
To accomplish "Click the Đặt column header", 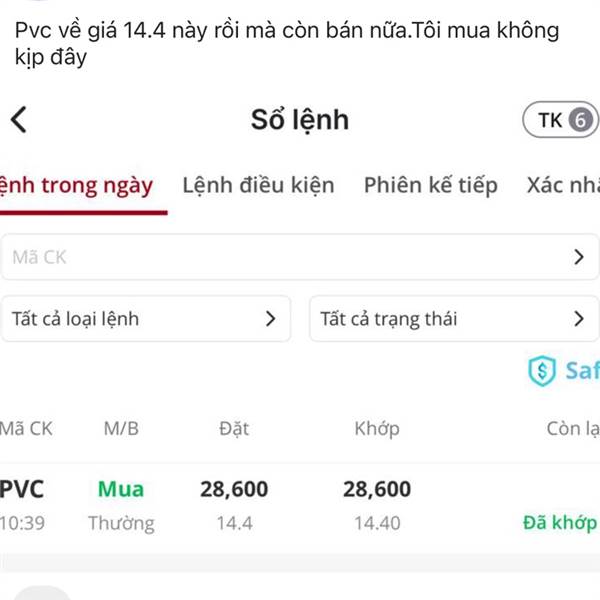I will pyautogui.click(x=234, y=429).
